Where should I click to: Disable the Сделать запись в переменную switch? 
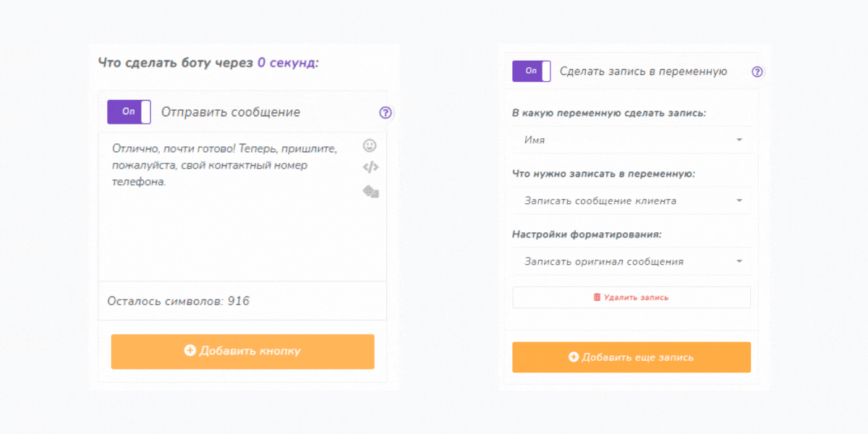[x=532, y=72]
